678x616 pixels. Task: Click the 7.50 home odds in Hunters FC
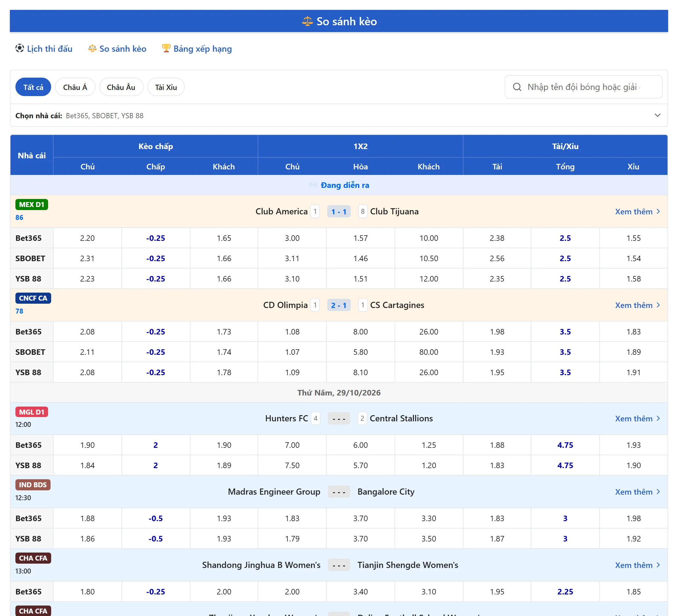coord(292,465)
